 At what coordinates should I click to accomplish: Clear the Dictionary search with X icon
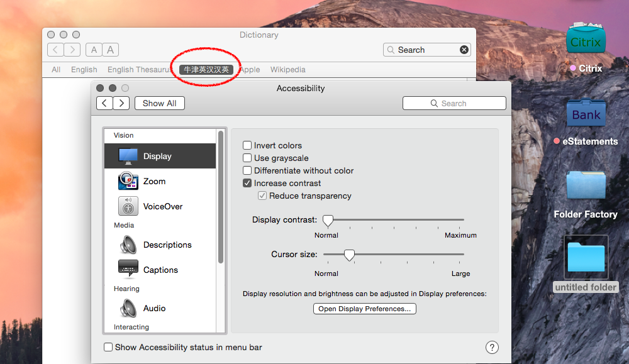464,50
